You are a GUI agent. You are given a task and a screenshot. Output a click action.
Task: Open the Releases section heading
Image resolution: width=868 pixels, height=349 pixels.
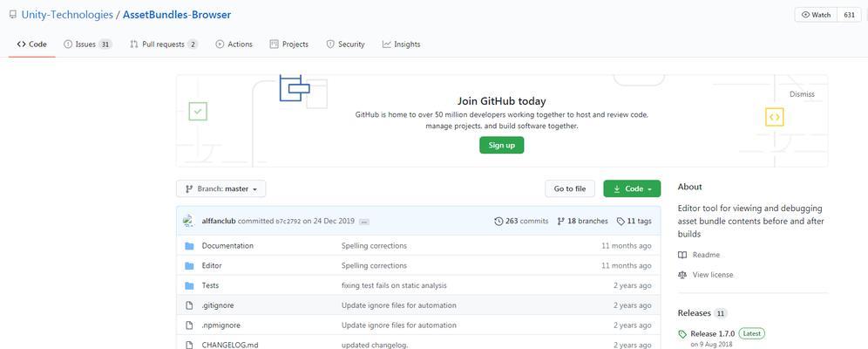click(x=695, y=313)
